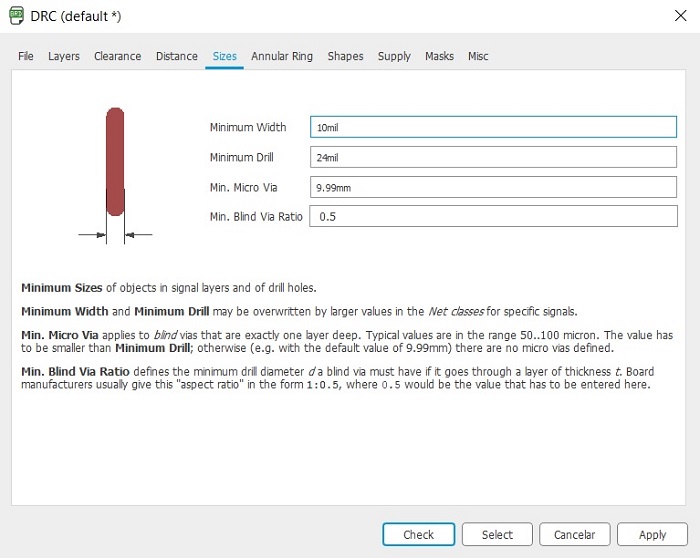Click the Min. Micro Via field
The image size is (700, 558).
click(x=493, y=187)
